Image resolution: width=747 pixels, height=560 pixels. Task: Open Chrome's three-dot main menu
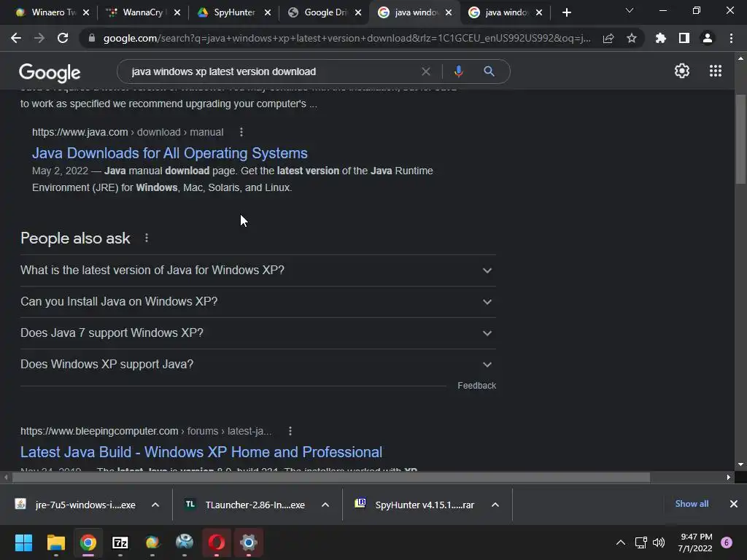(731, 38)
